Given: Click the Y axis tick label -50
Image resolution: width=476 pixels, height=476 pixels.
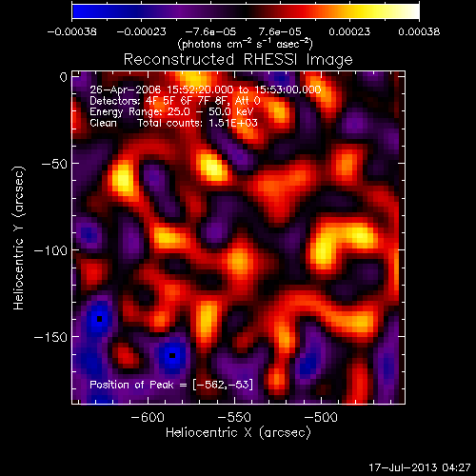Looking at the screenshot, I should (54, 165).
